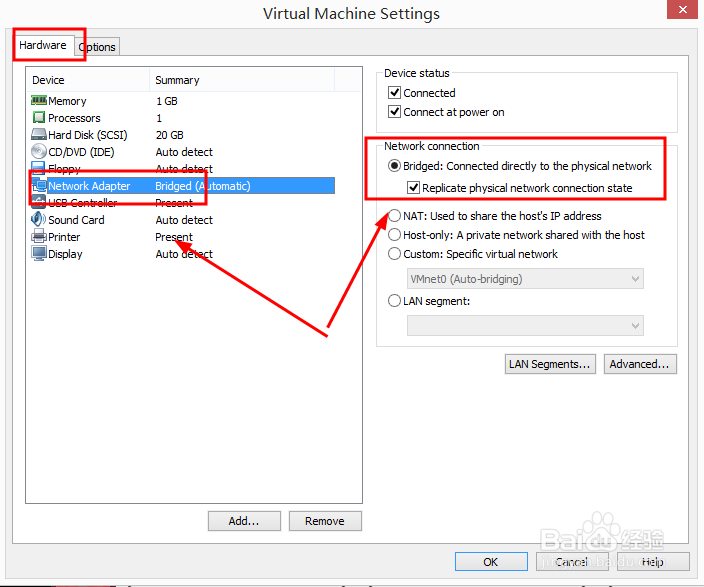Screen dimensions: 704x587
Task: Click the Hard Disk (SCSI) icon
Action: (x=39, y=134)
